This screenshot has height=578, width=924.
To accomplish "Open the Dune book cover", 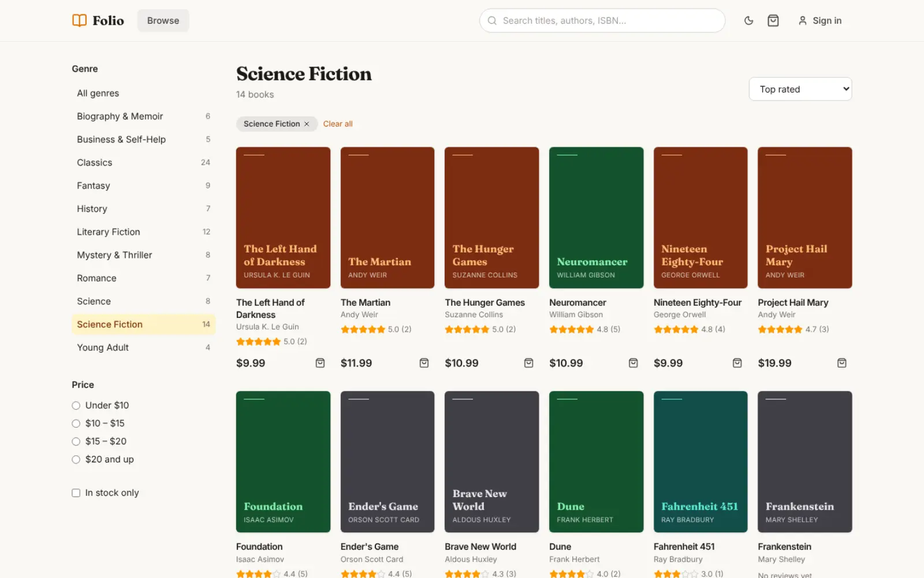I will pyautogui.click(x=596, y=462).
